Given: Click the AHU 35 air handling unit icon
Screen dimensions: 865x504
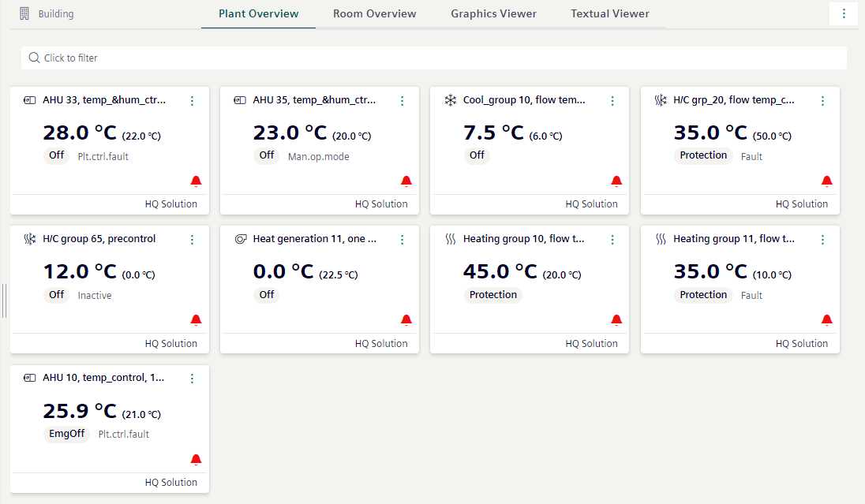Looking at the screenshot, I should coord(240,100).
